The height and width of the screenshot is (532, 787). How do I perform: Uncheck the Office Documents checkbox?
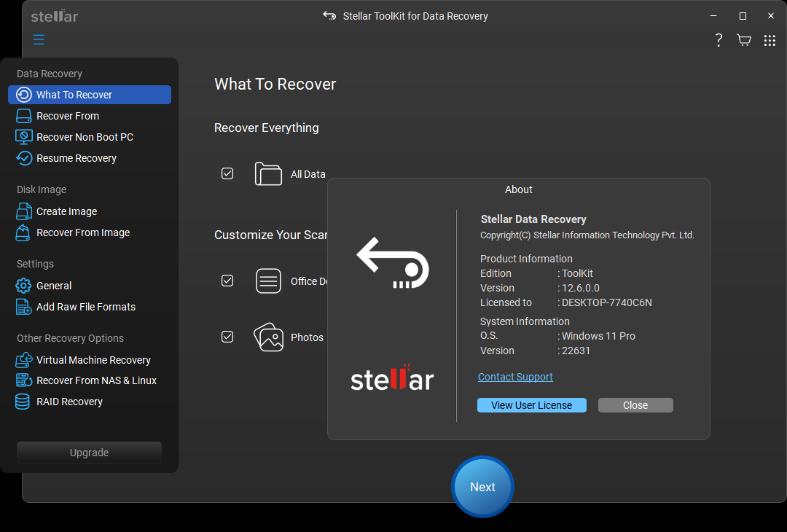(227, 281)
